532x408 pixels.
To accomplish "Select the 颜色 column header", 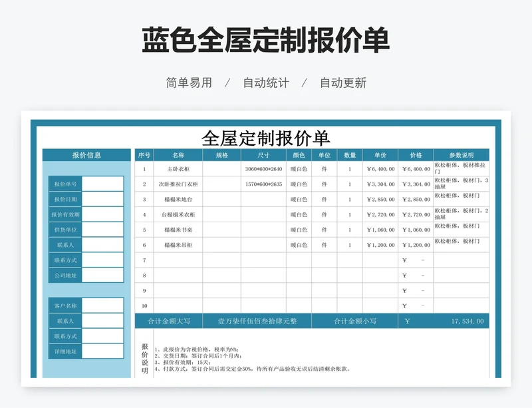I will [x=299, y=155].
